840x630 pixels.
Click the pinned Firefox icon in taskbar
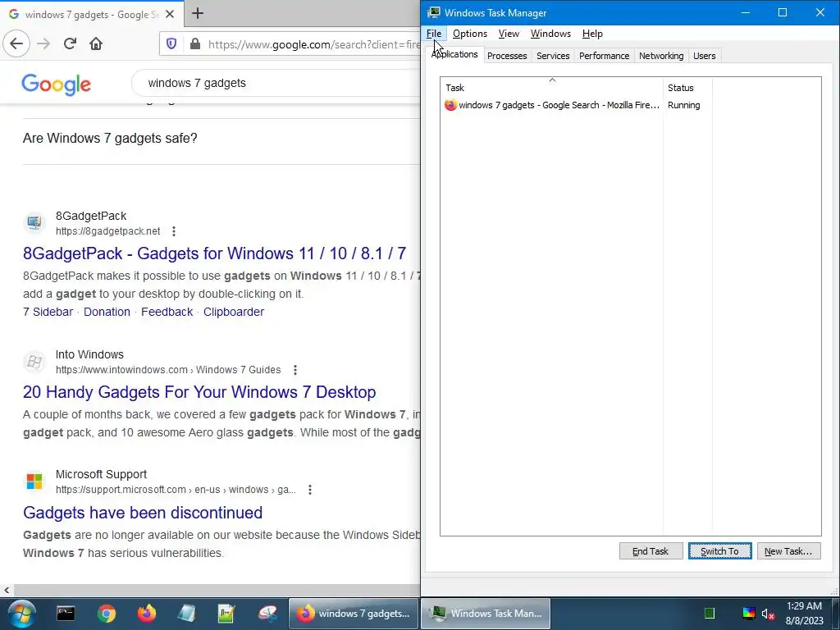[146, 614]
